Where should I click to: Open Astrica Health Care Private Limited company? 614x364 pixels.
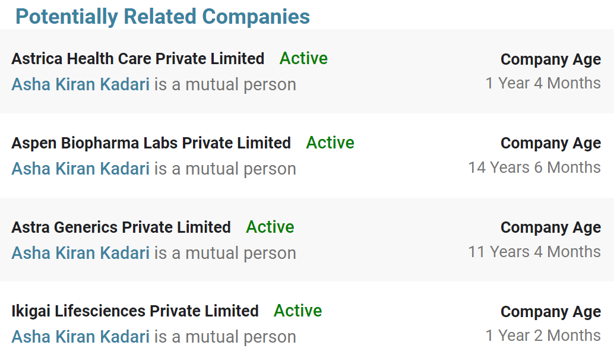coord(138,59)
